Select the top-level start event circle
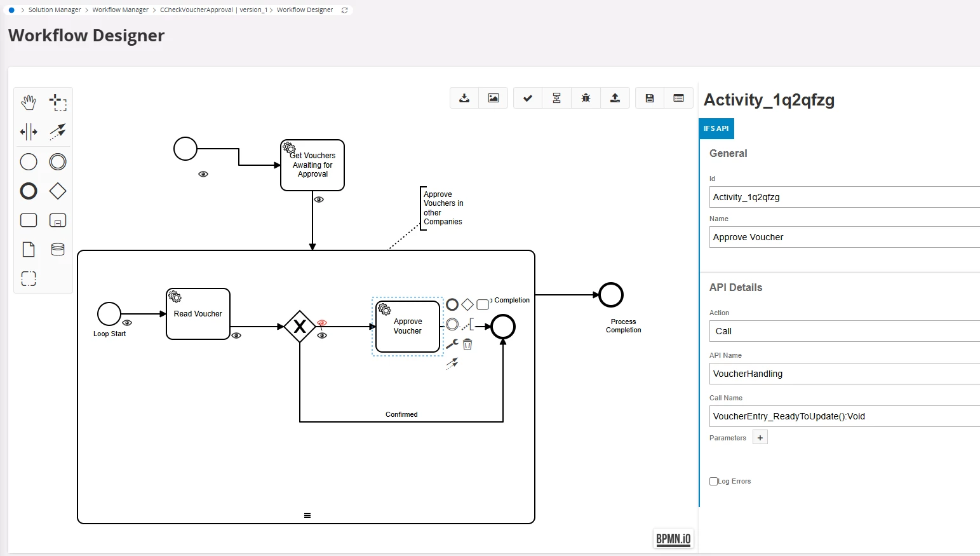 click(x=185, y=149)
